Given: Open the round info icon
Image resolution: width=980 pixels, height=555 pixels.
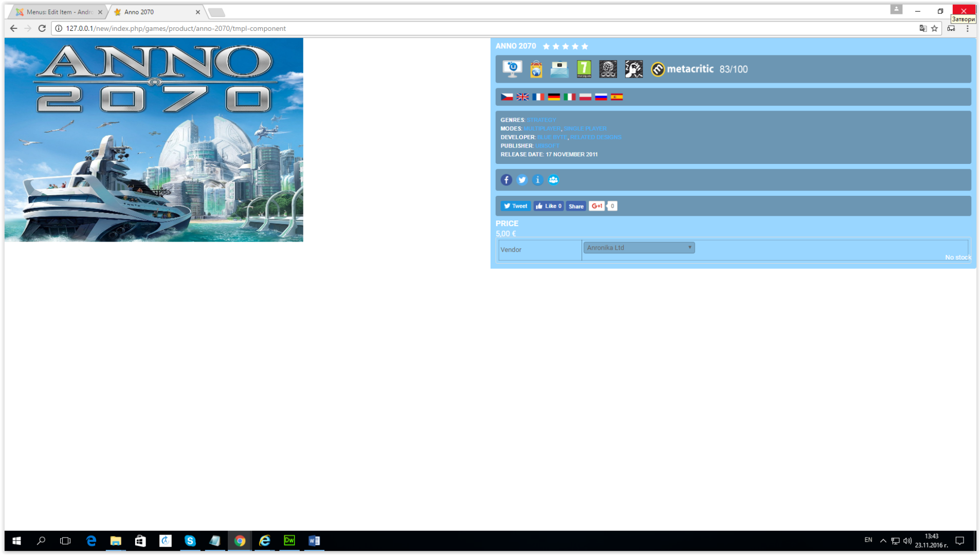Looking at the screenshot, I should [x=538, y=180].
